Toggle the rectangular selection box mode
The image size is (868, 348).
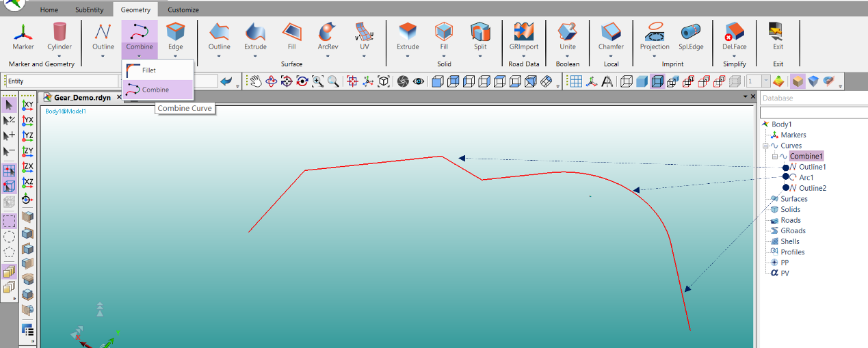tap(9, 221)
